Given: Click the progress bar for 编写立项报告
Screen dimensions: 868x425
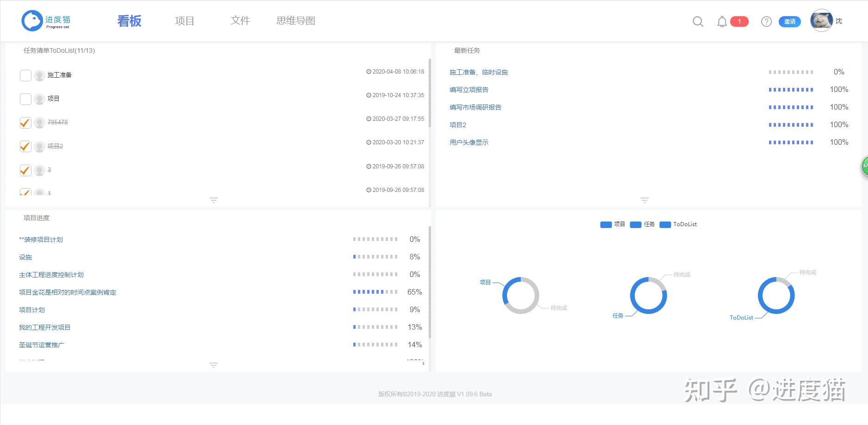Looking at the screenshot, I should coord(791,90).
